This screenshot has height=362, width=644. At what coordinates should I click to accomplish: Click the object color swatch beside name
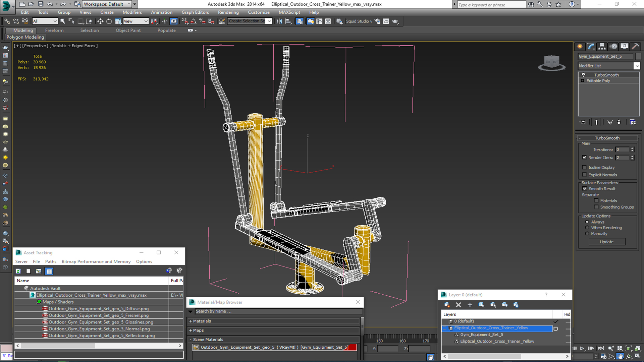click(x=638, y=56)
